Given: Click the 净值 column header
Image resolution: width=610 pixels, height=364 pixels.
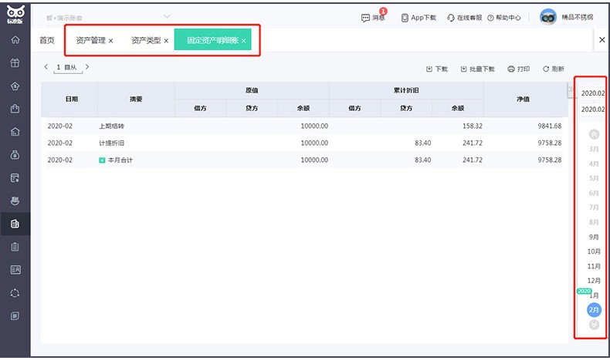Looking at the screenshot, I should (523, 99).
